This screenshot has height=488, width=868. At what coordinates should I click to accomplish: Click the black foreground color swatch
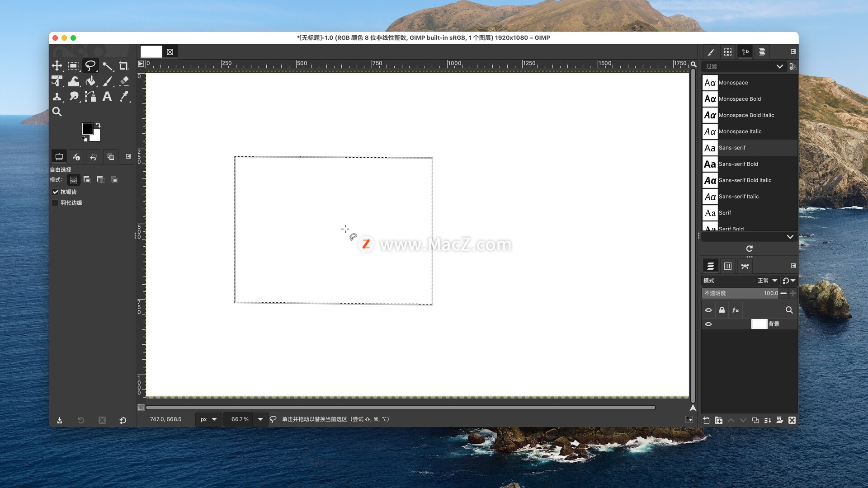click(x=87, y=128)
